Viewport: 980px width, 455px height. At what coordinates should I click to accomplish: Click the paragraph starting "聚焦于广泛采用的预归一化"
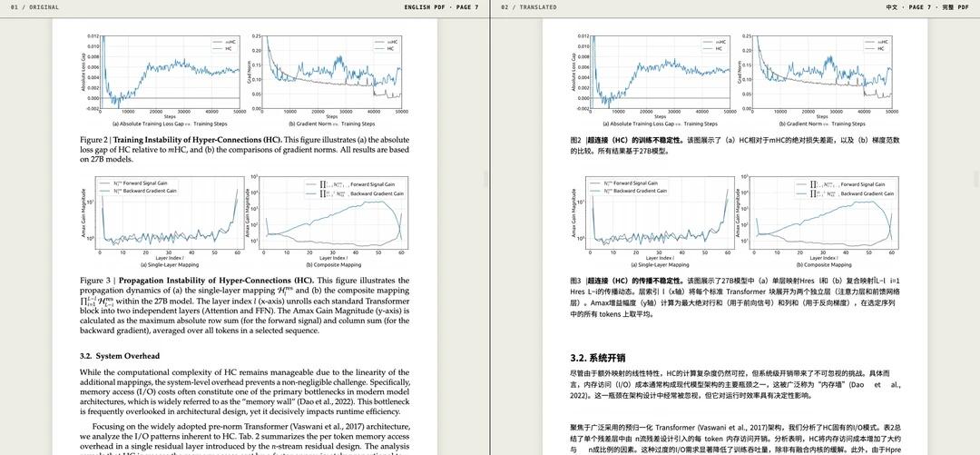(735, 439)
